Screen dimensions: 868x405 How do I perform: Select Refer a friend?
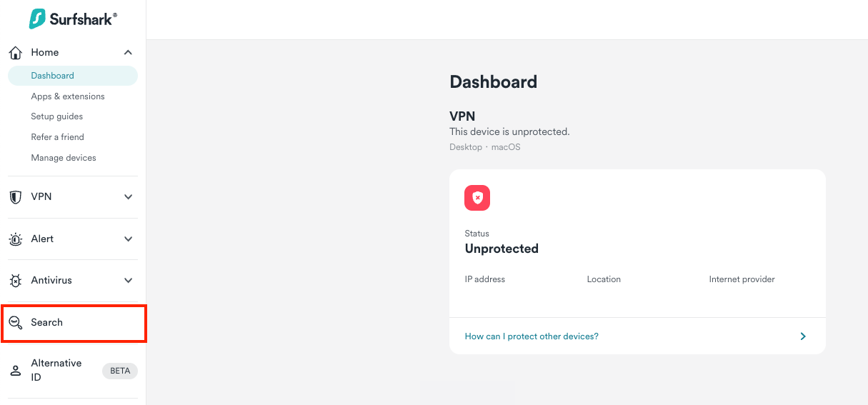[58, 137]
